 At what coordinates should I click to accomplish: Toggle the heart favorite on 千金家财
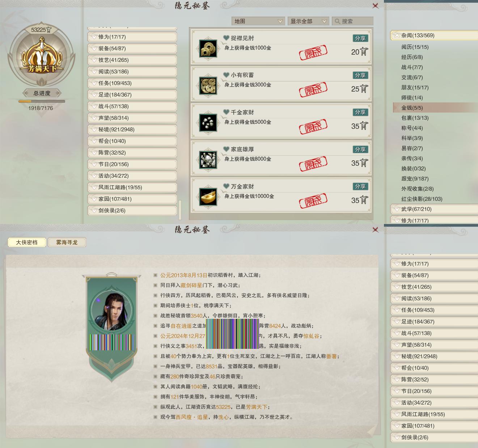pyautogui.click(x=227, y=112)
